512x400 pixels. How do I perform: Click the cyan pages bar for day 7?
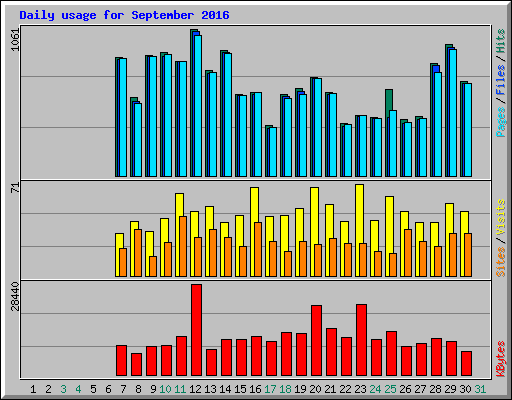[x=123, y=118]
